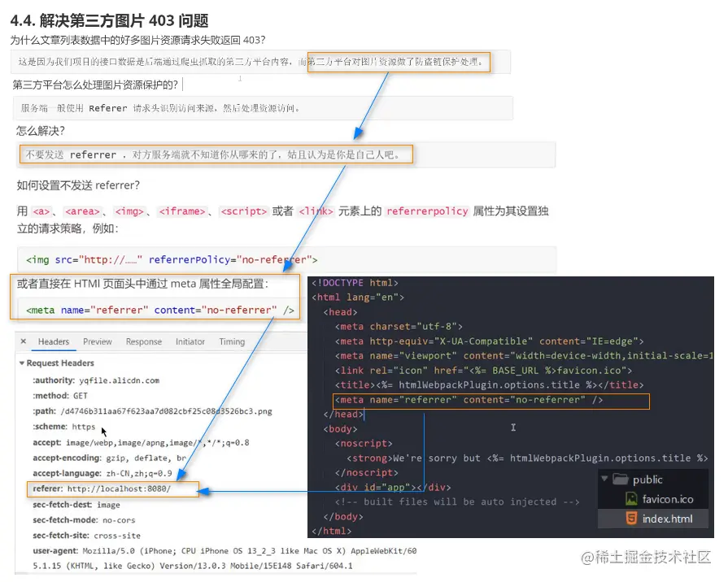Collapse the public folder arrow
The image size is (728, 582).
[x=604, y=479]
